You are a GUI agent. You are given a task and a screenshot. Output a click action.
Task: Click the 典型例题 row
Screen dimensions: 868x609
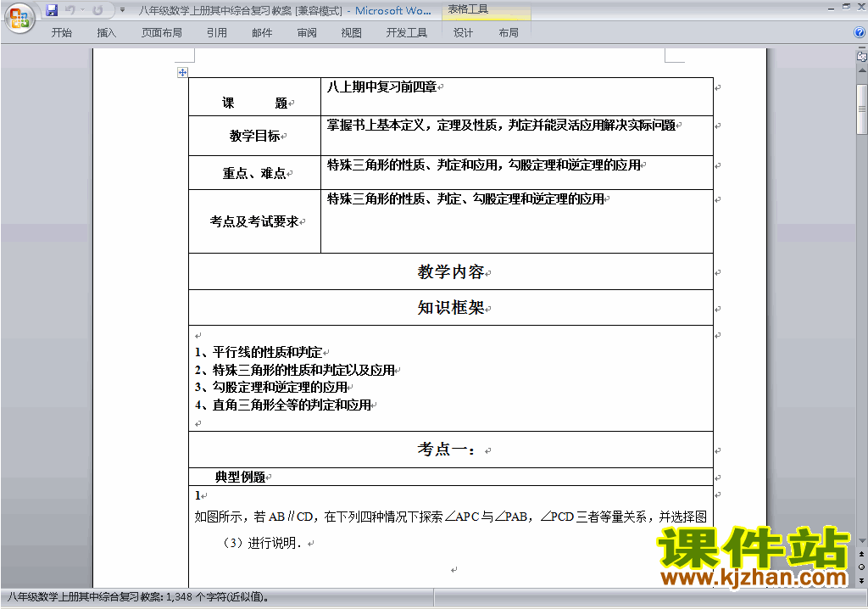[451, 478]
